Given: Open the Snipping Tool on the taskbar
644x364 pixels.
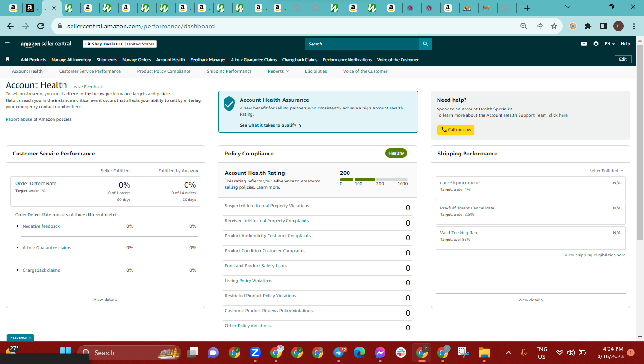Looking at the screenshot, I should tap(463, 353).
